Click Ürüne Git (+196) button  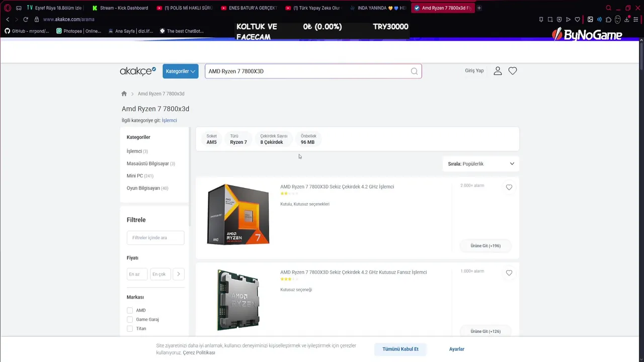(486, 246)
